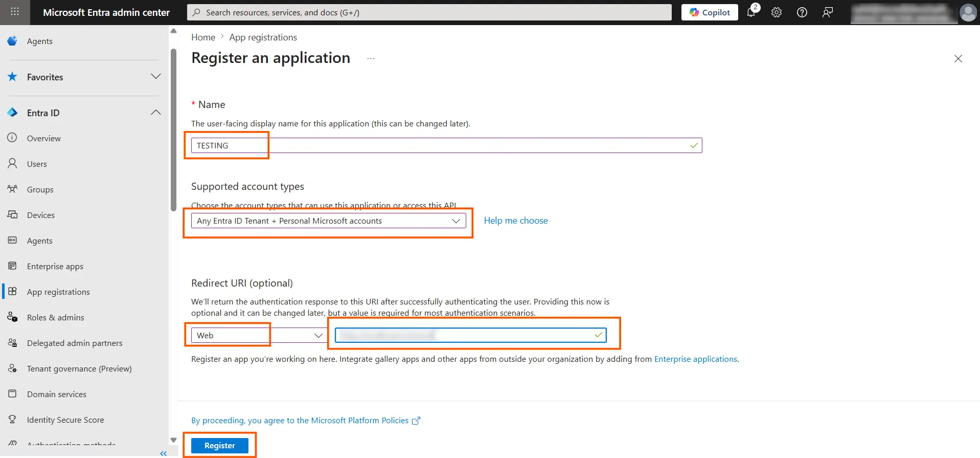This screenshot has height=458, width=980.
Task: Click the search resources box
Action: pyautogui.click(x=429, y=12)
